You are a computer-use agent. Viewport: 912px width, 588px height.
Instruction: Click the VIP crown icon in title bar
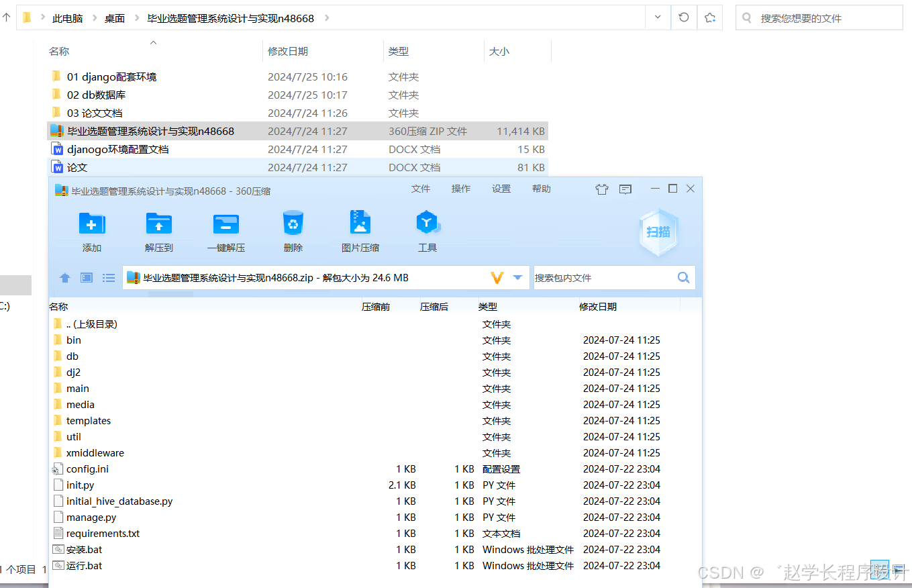pos(601,189)
